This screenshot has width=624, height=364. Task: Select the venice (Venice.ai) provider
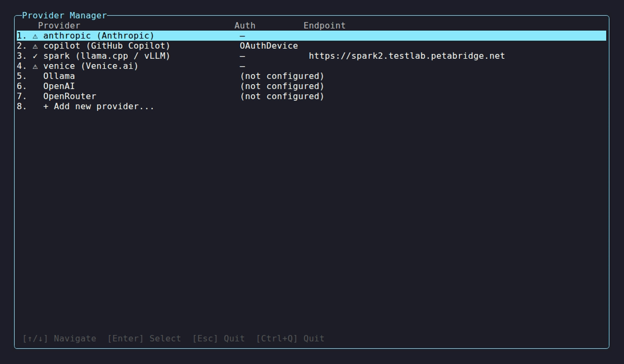pos(311,66)
